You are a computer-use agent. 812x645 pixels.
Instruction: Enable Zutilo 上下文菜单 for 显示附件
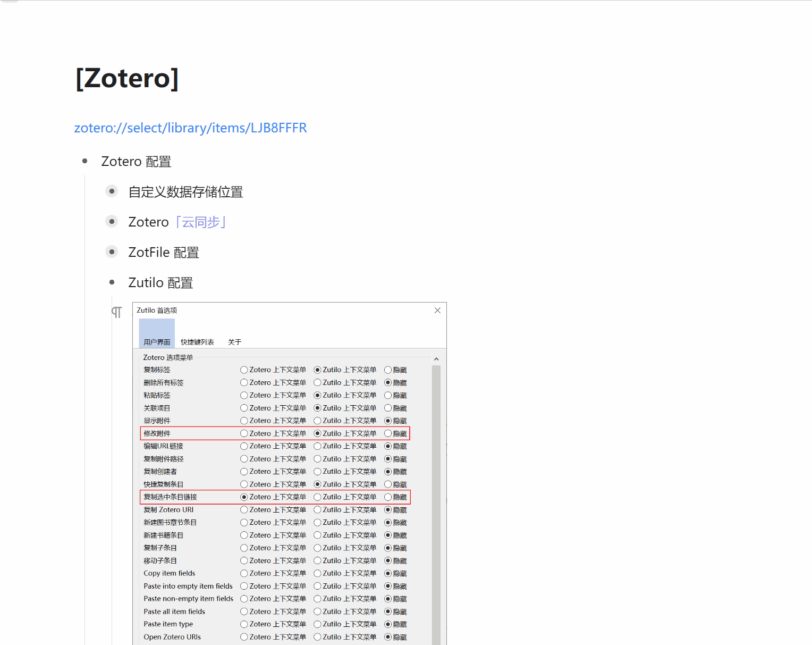coord(318,421)
